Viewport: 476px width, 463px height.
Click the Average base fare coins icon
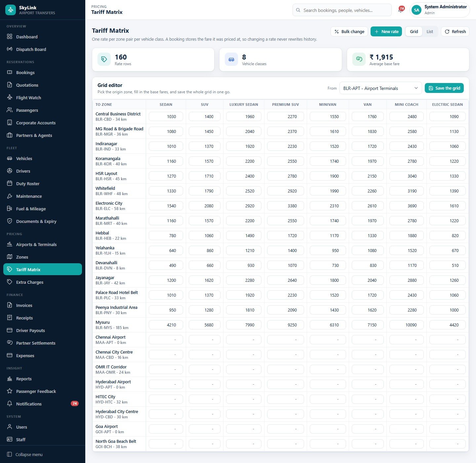click(x=359, y=60)
